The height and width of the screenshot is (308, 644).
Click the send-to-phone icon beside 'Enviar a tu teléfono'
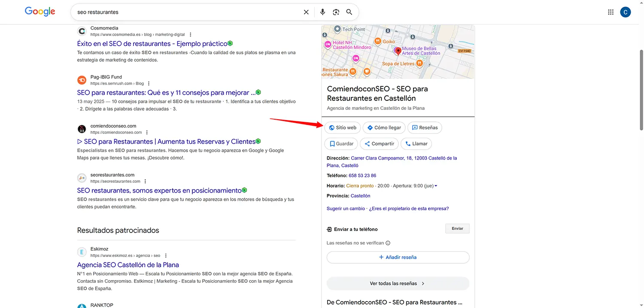pos(329,229)
